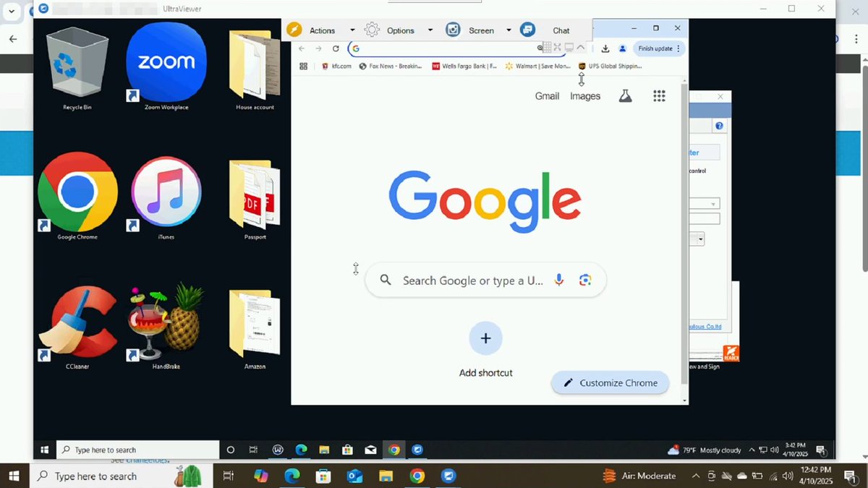This screenshot has width=868, height=488.
Task: Go back in remote Chrome
Action: coord(302,48)
